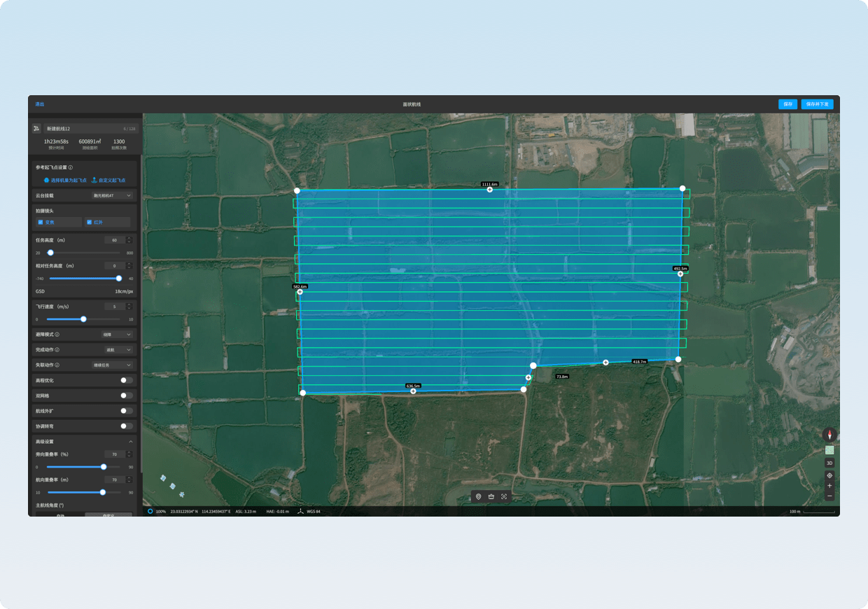The image size is (868, 609).
Task: Toggle the 变焦 lens checkbox
Action: [x=41, y=222]
